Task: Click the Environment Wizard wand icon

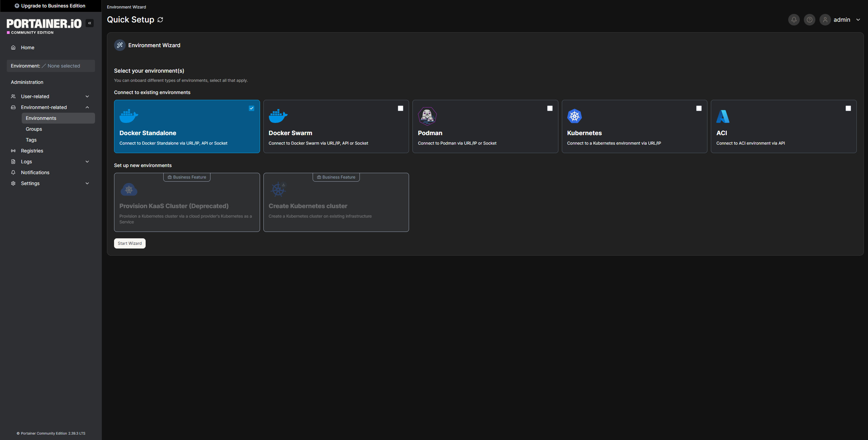Action: tap(120, 45)
